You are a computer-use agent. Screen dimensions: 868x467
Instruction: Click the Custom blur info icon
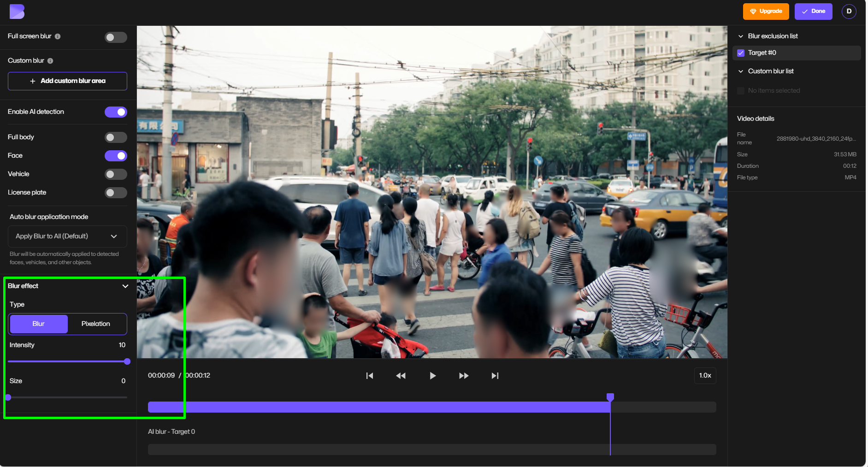coord(51,60)
